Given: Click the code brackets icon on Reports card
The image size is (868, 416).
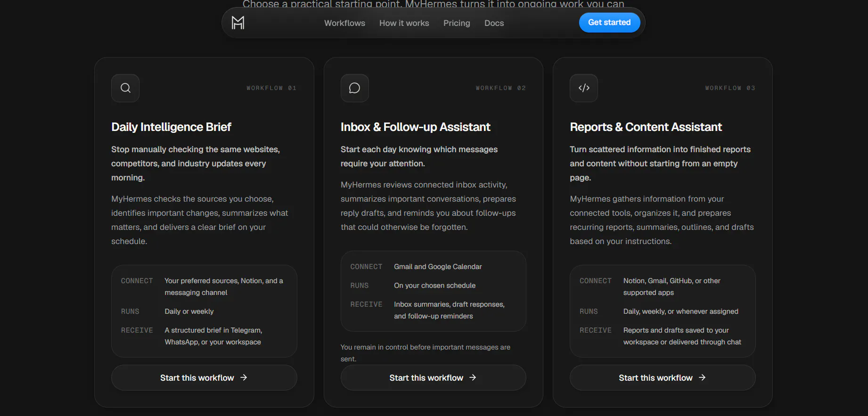Looking at the screenshot, I should (584, 88).
